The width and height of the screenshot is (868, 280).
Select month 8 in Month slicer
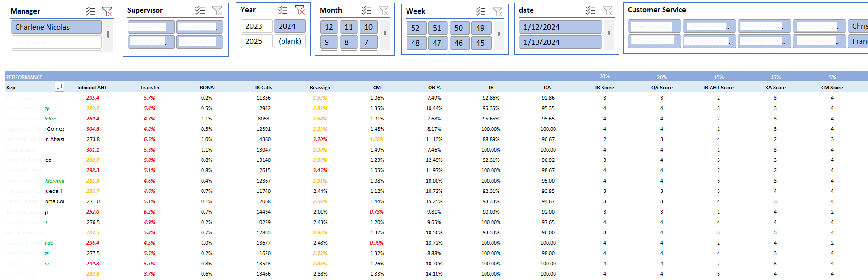click(x=349, y=42)
